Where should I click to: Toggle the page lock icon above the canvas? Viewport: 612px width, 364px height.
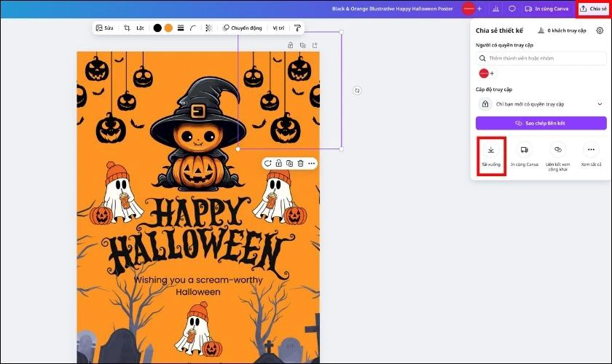click(x=291, y=45)
